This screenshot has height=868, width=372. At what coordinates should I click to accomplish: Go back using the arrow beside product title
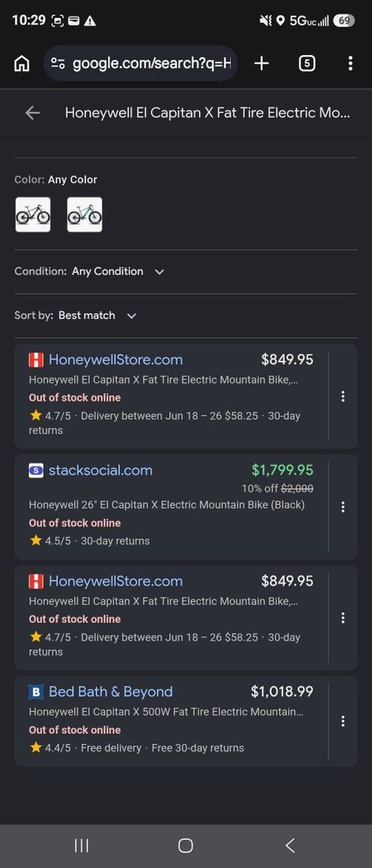[x=33, y=112]
